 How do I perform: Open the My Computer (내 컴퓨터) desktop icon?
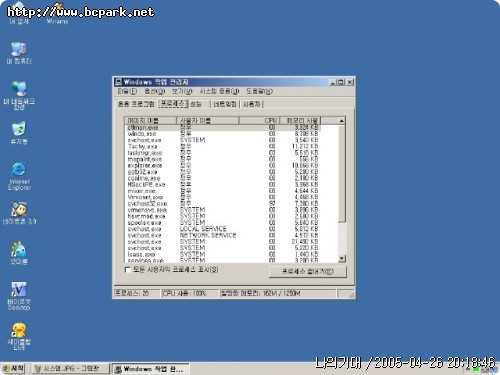(19, 53)
